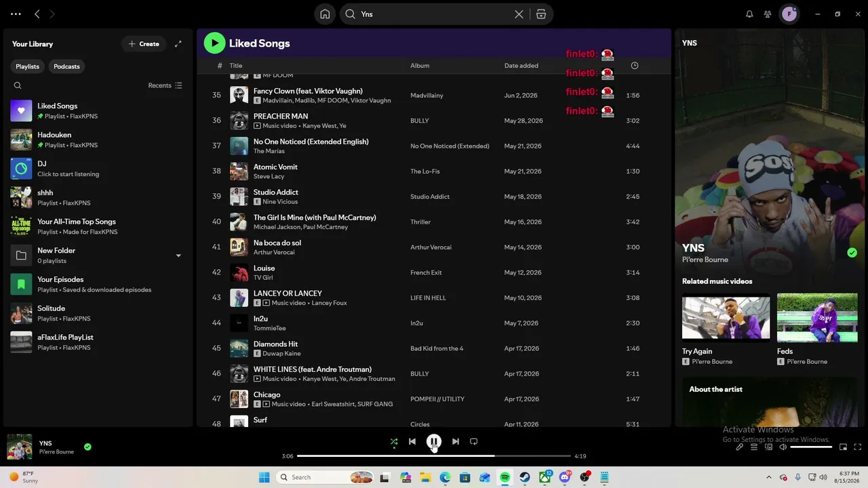
Task: Select the song PREACHER MAN
Action: click(x=281, y=116)
